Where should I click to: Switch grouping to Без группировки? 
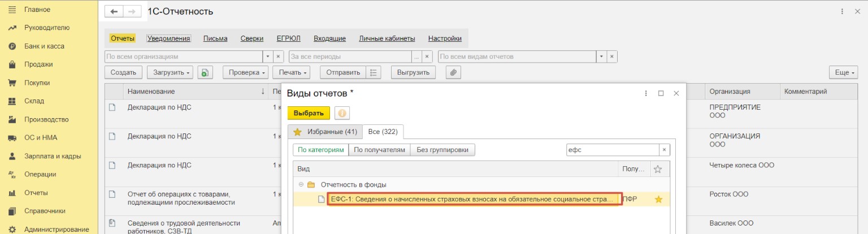[x=444, y=150]
